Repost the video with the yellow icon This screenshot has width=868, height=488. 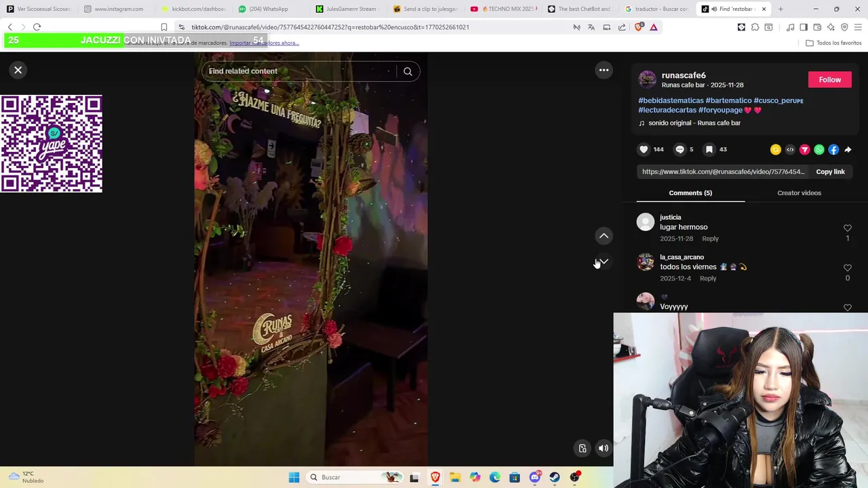tap(775, 150)
